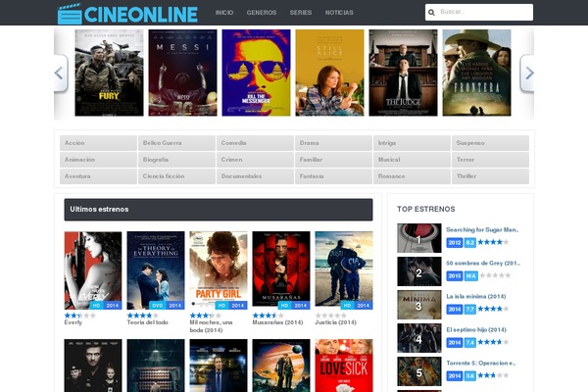Image resolution: width=588 pixels, height=392 pixels.
Task: Open the Generos menu
Action: (x=262, y=13)
